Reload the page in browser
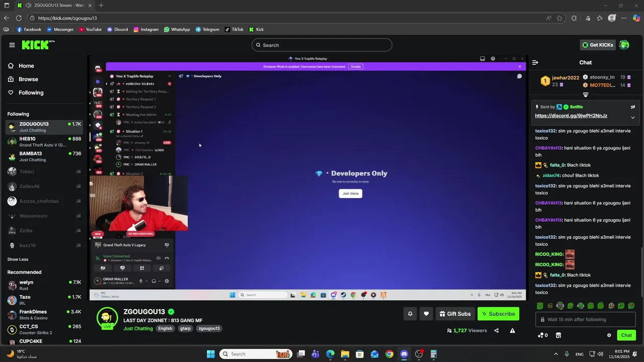Image resolution: width=644 pixels, height=362 pixels. [x=19, y=18]
